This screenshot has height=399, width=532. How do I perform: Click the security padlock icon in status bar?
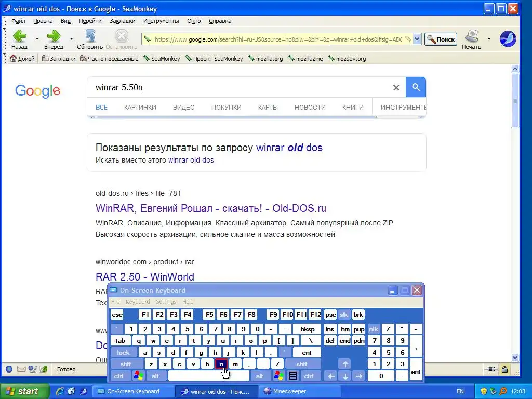tap(505, 369)
